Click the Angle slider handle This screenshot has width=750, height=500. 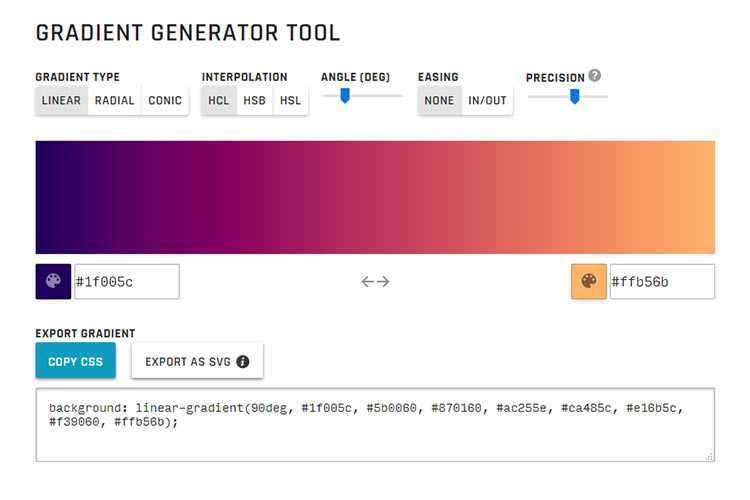pos(344,96)
